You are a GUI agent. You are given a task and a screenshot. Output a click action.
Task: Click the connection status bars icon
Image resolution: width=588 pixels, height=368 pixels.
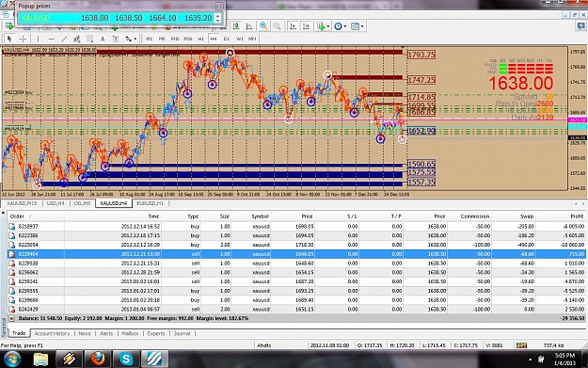tap(521, 345)
